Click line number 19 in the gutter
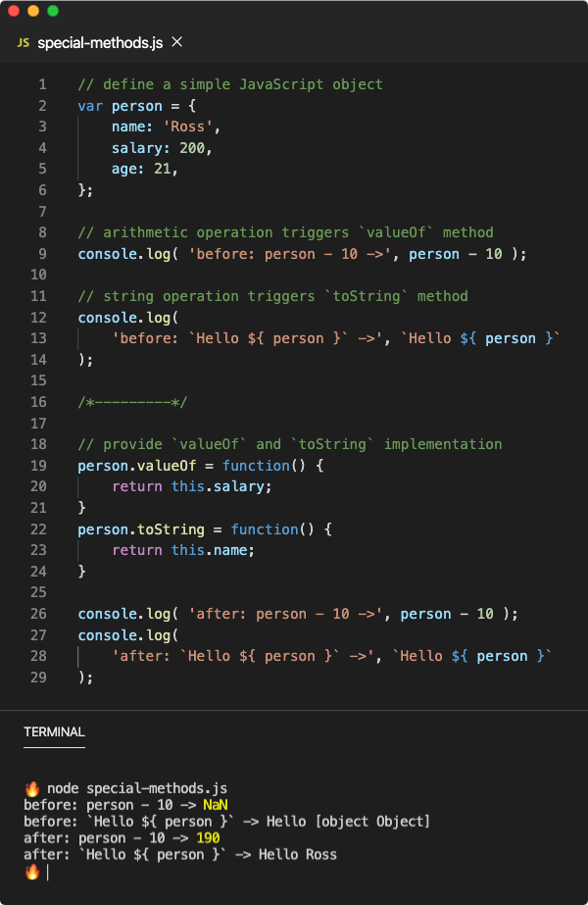The height and width of the screenshot is (905, 588). (38, 465)
